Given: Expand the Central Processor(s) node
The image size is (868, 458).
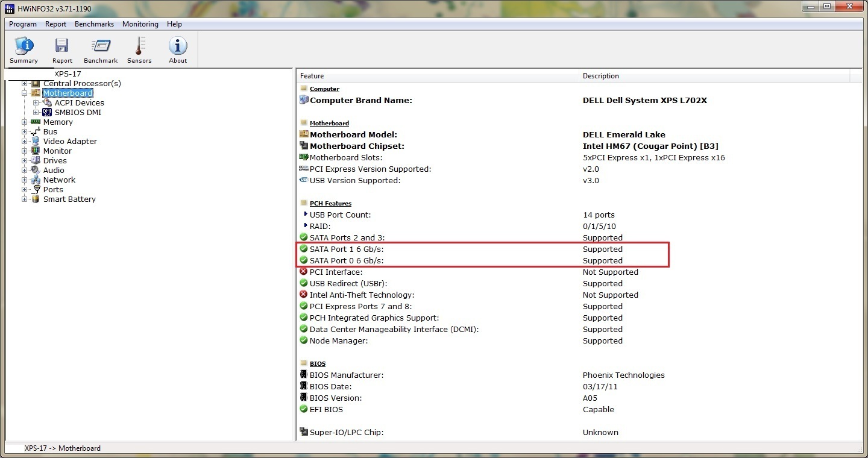Looking at the screenshot, I should [x=25, y=84].
